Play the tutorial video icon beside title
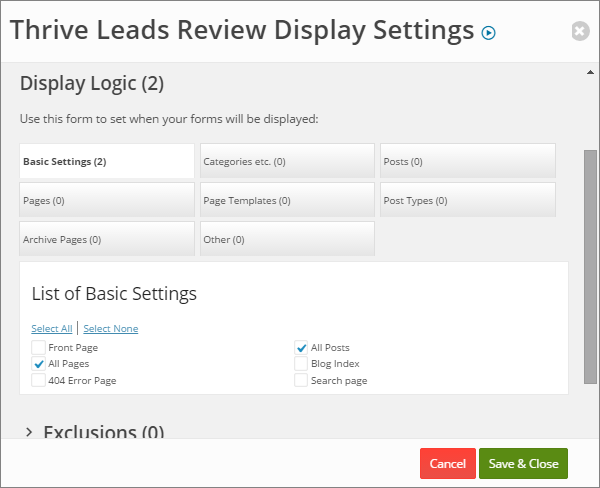Image resolution: width=600 pixels, height=488 pixels. [488, 33]
